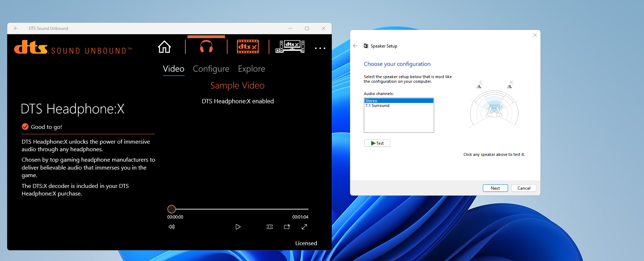Mute the sample video volume icon
The height and width of the screenshot is (261, 644).
click(x=172, y=227)
